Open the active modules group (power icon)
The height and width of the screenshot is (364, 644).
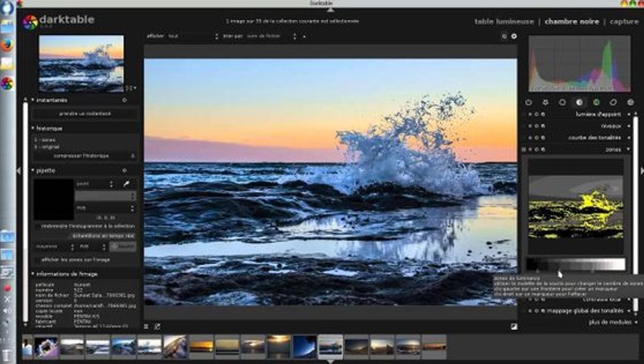tap(529, 102)
